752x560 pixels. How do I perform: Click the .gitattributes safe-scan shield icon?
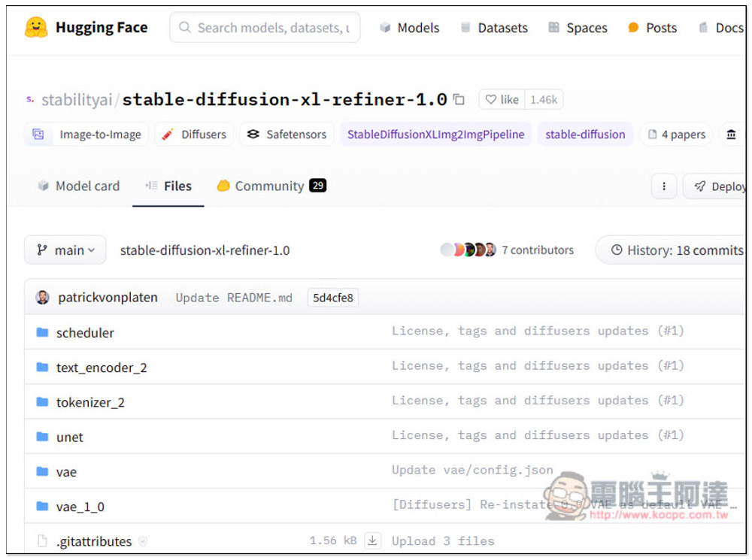pyautogui.click(x=142, y=541)
